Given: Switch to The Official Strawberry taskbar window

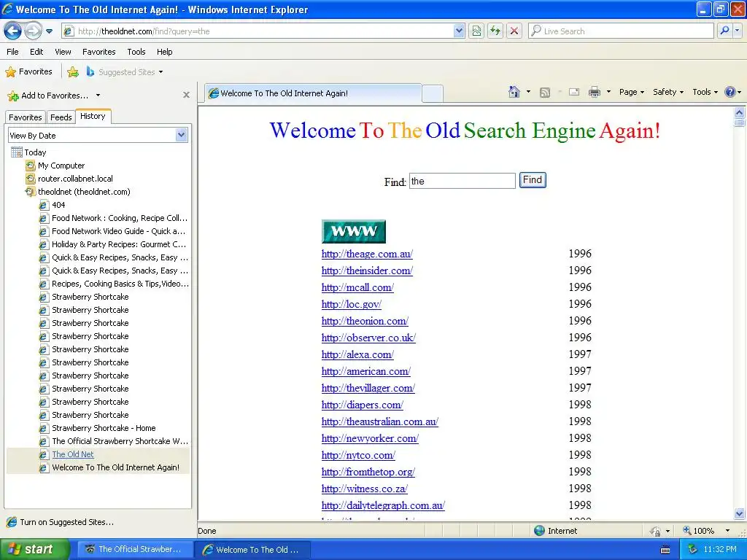Looking at the screenshot, I should pos(134,549).
